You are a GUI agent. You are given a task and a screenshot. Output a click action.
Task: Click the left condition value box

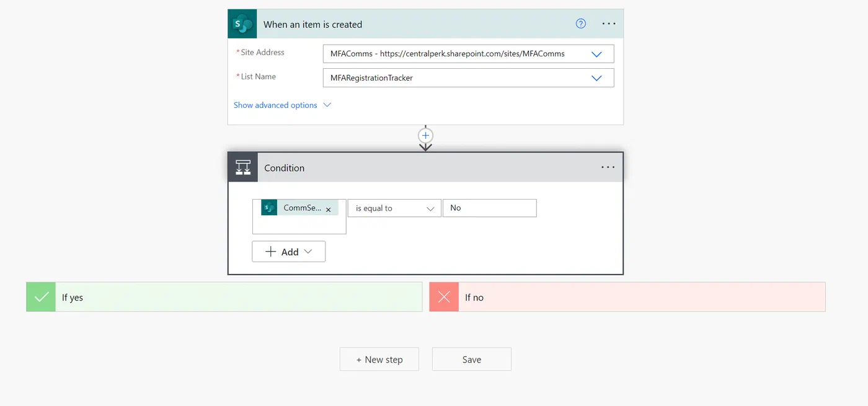tap(299, 216)
